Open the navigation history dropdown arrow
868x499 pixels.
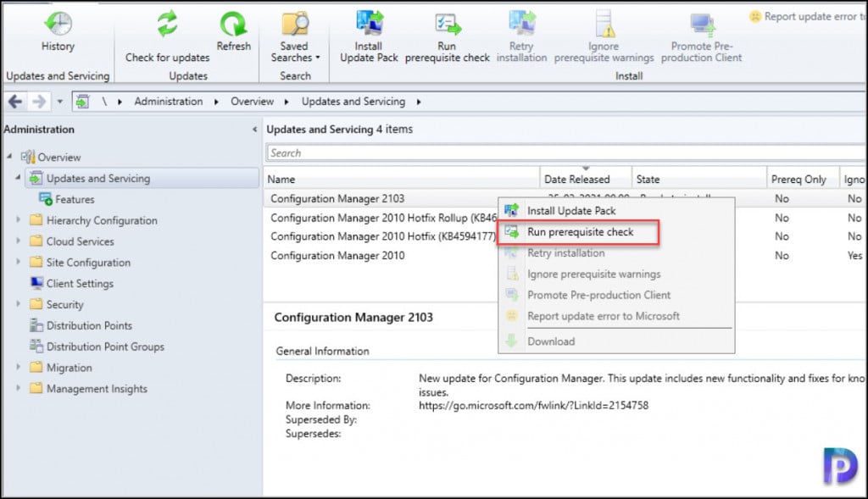pos(60,102)
